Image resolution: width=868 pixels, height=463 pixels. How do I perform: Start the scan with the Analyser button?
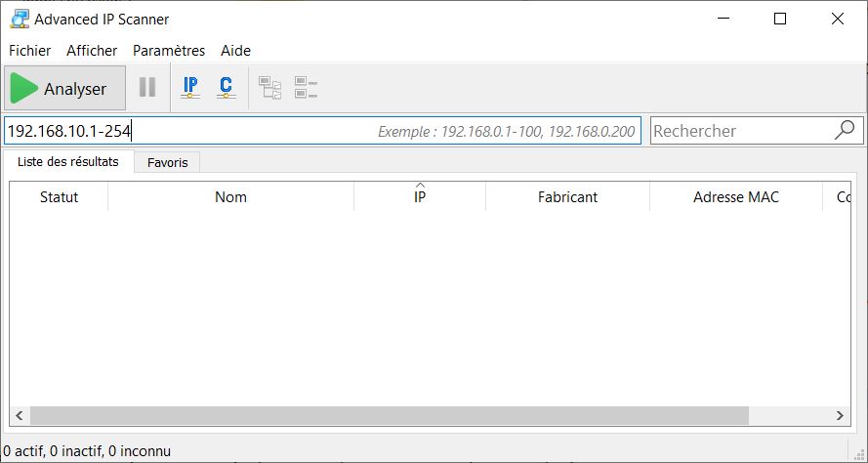click(x=64, y=88)
